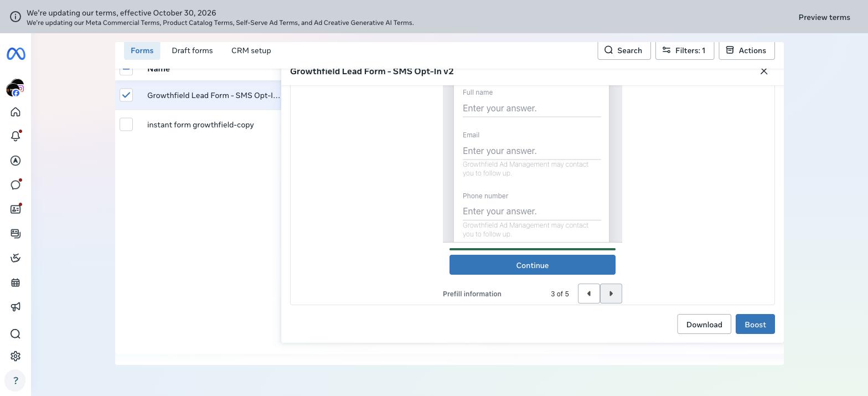
Task: Open the Help question mark button
Action: point(15,380)
